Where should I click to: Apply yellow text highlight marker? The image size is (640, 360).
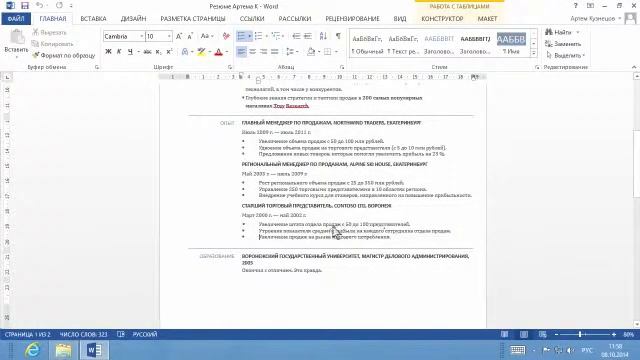(201, 52)
